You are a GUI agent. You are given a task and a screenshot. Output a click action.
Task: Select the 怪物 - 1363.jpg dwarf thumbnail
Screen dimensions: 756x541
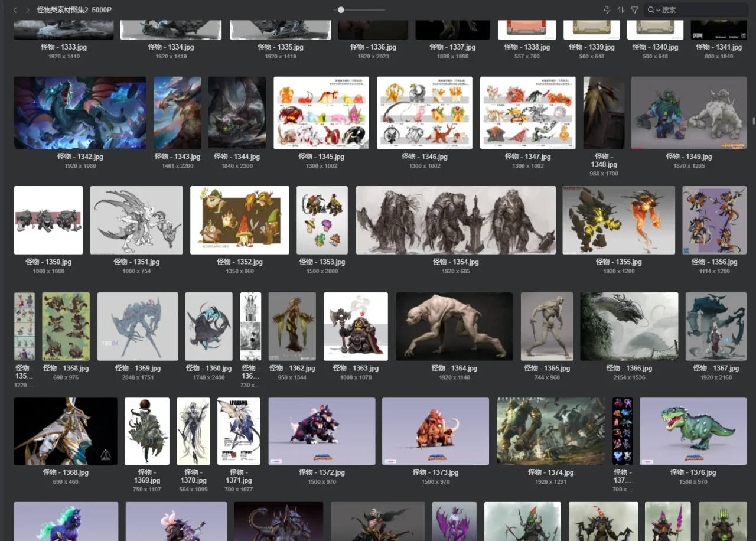pos(356,327)
